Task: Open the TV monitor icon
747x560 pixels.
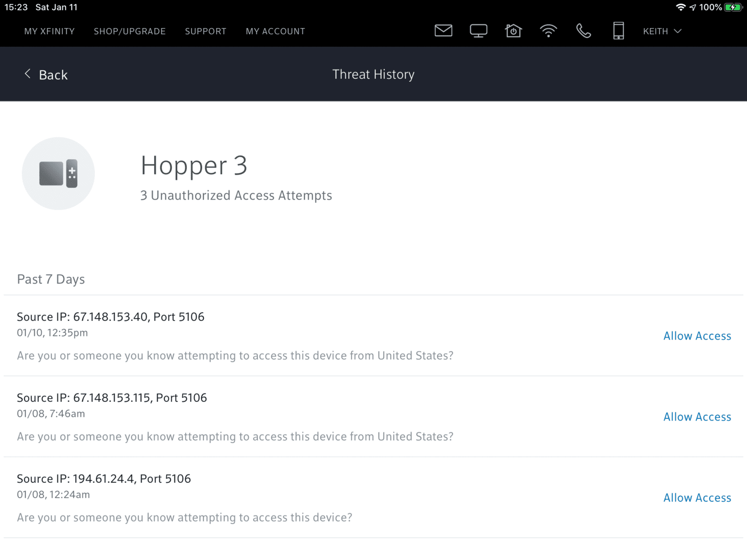Action: [478, 31]
